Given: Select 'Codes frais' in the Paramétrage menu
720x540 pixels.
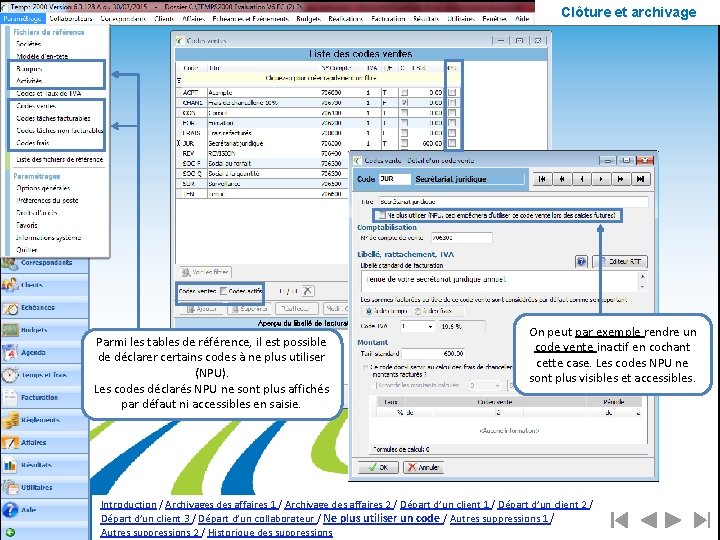Looking at the screenshot, I should [x=33, y=143].
